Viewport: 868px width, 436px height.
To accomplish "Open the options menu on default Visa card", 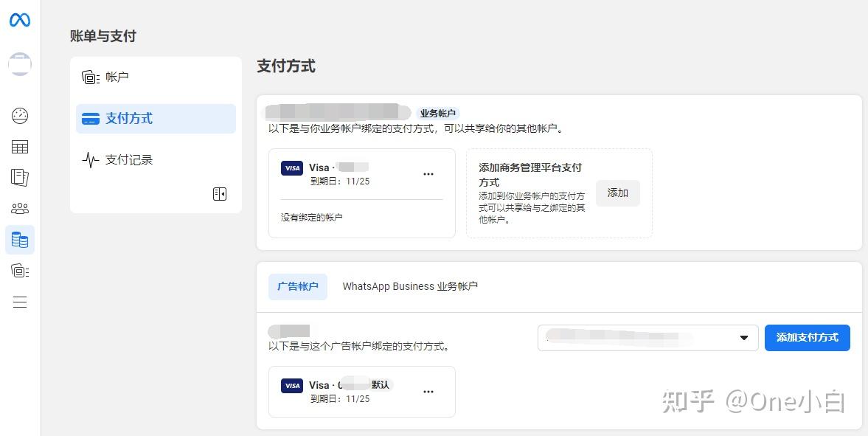I will (x=428, y=392).
